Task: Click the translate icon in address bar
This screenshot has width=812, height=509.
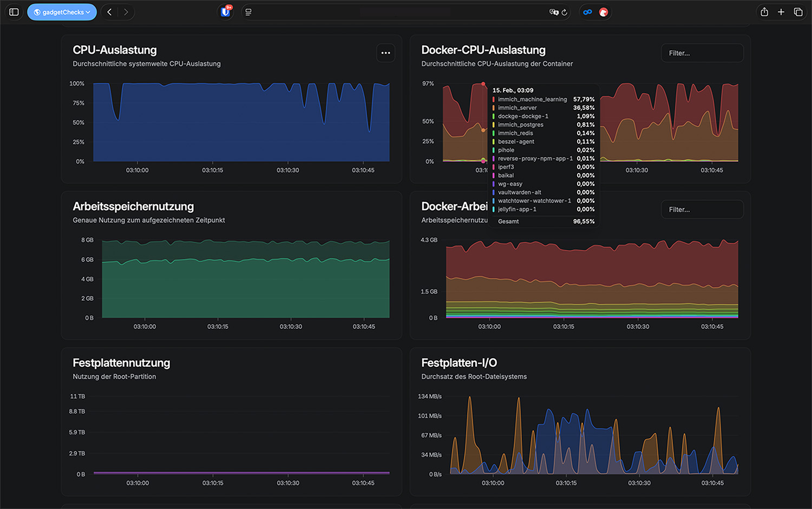Action: (553, 12)
